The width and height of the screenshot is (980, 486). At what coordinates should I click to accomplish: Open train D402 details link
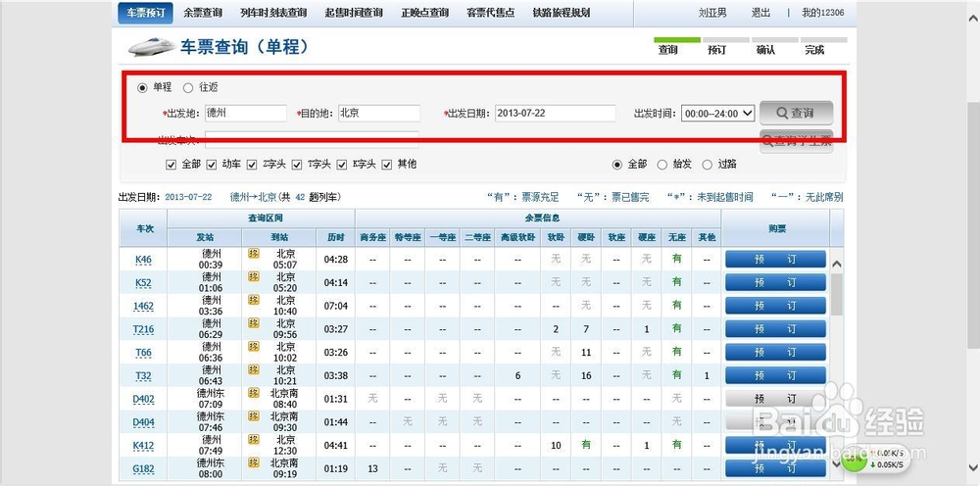tap(143, 399)
